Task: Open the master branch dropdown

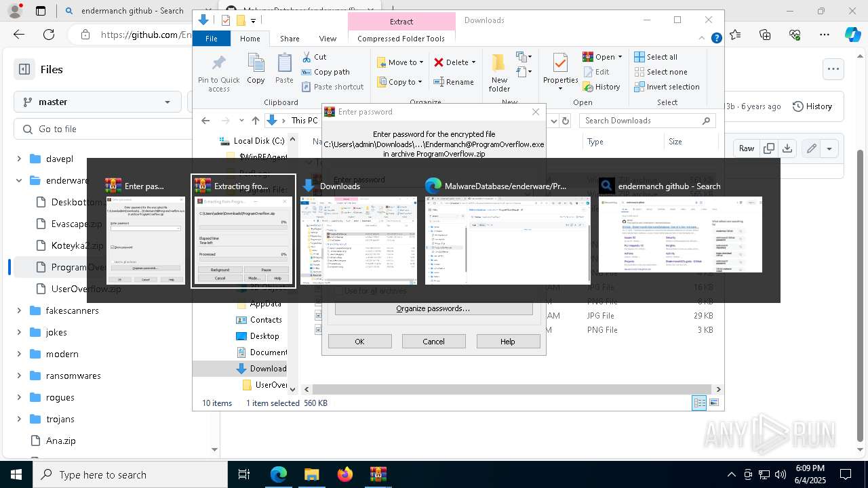Action: (x=97, y=102)
